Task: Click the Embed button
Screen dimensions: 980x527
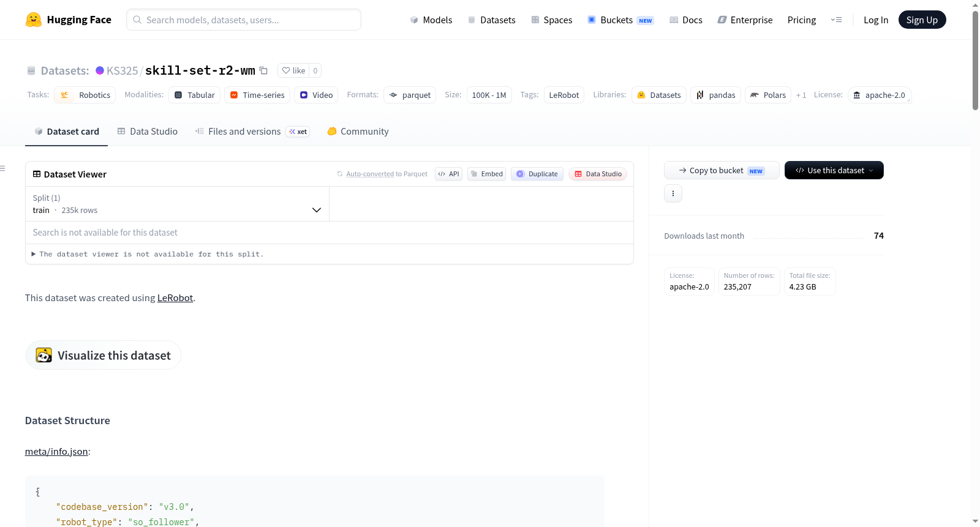Action: coord(486,174)
